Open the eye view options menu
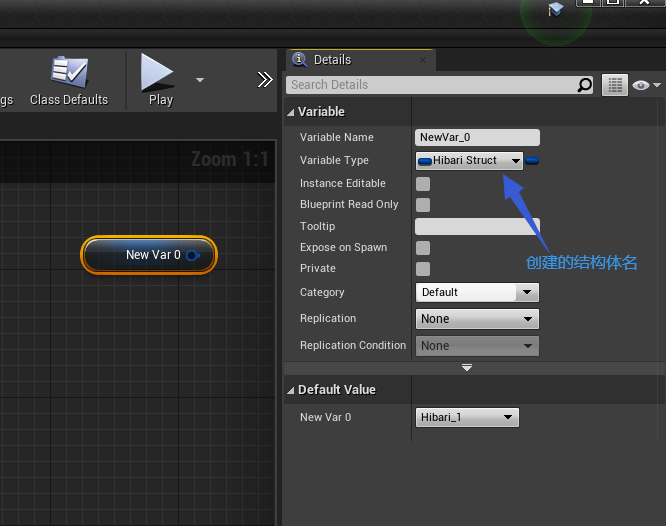 coord(646,85)
